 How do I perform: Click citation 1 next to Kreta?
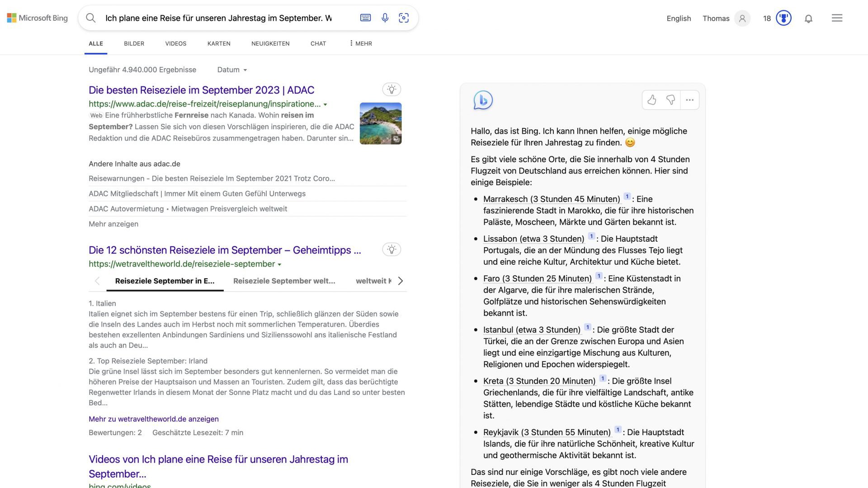tap(603, 379)
